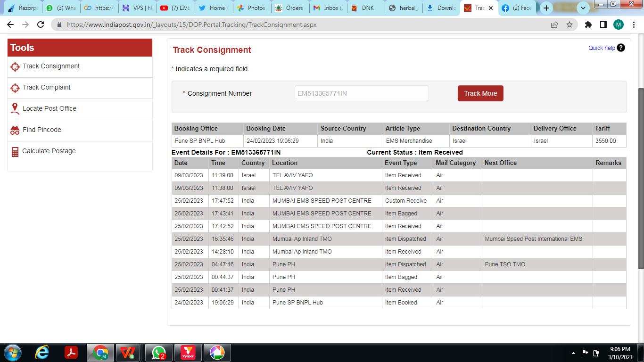Toggle the browser side panel icon
Viewport: 644px width, 362px height.
[603, 25]
